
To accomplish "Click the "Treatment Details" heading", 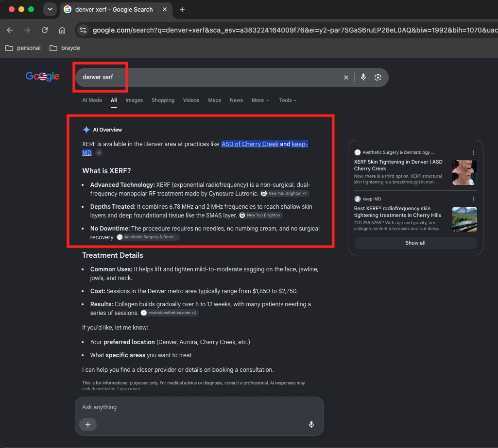I will point(112,255).
